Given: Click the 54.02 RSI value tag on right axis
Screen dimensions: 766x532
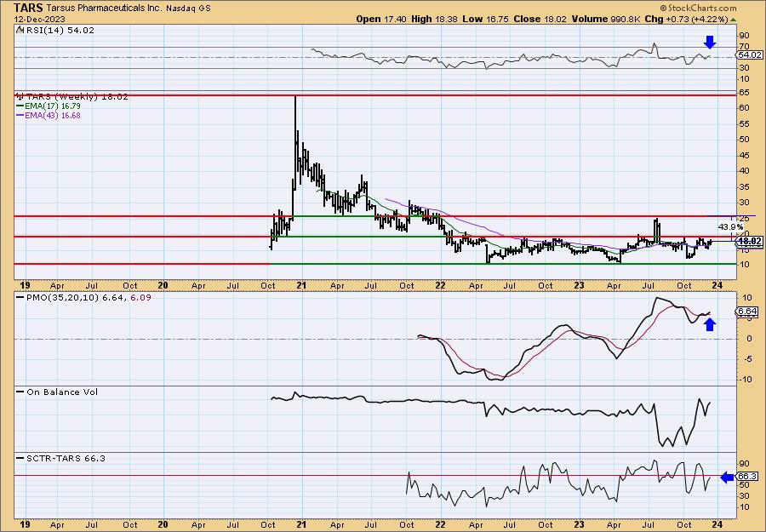Looking at the screenshot, I should pyautogui.click(x=750, y=55).
